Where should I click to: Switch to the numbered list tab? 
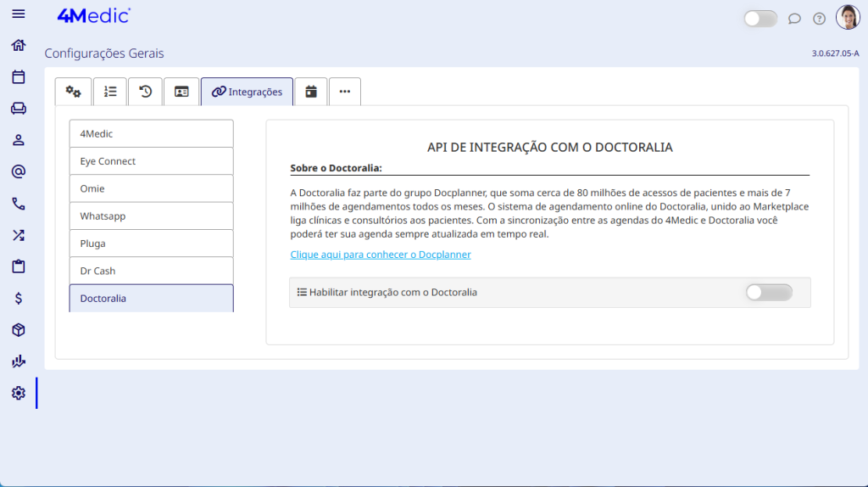[110, 92]
